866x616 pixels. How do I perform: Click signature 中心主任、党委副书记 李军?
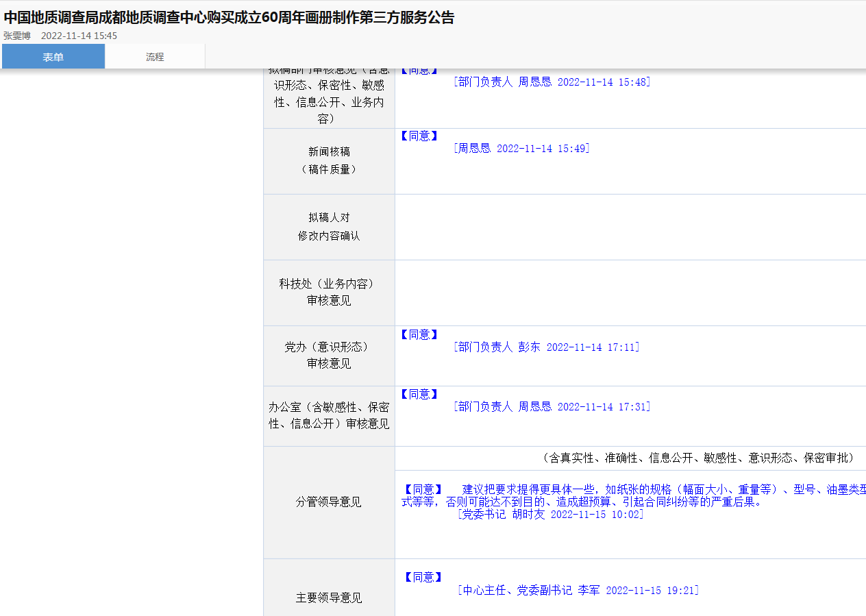coord(579,590)
